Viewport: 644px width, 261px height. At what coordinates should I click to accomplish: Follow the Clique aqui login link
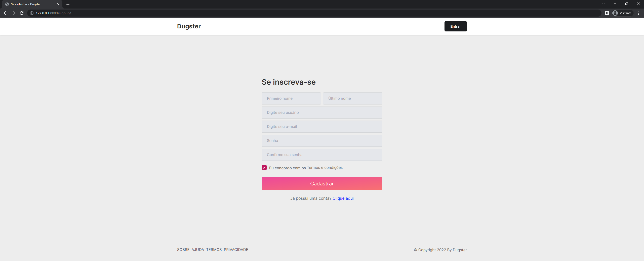pyautogui.click(x=343, y=198)
